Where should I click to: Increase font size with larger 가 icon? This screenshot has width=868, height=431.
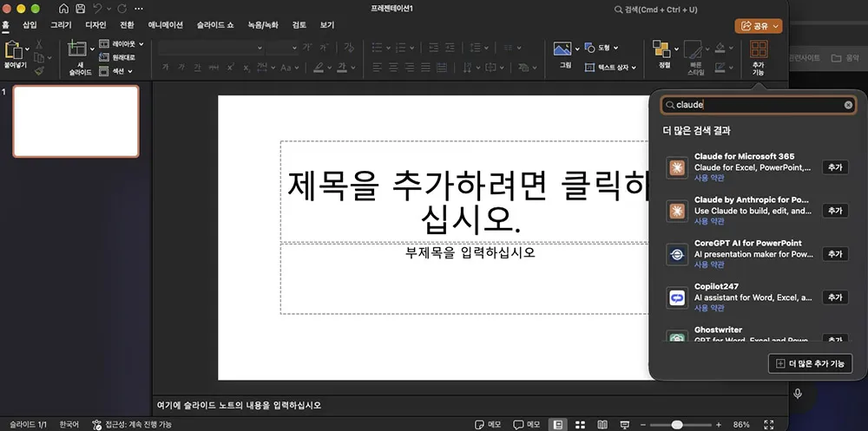(x=306, y=48)
